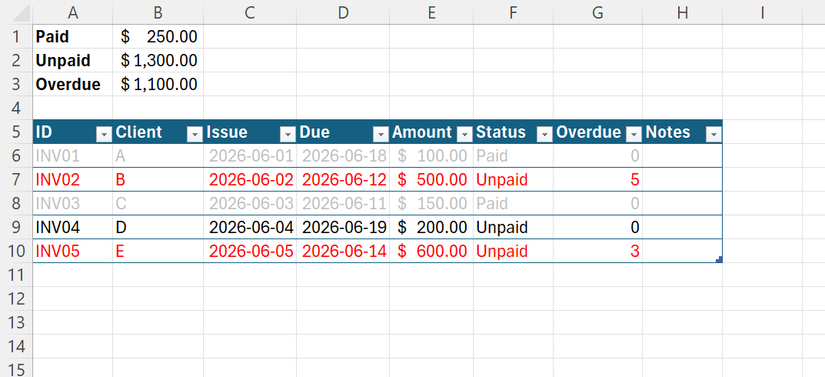Click client cell B for INV02
825x377 pixels.
[x=158, y=180]
